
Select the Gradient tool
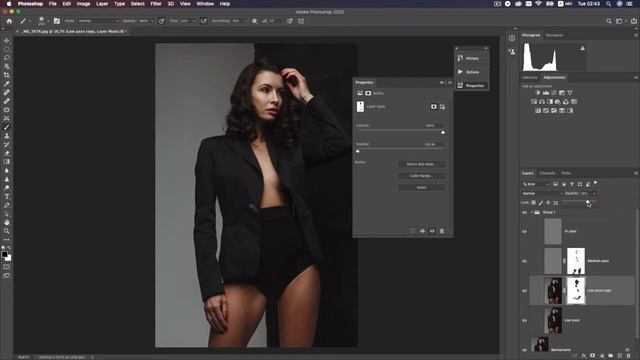7,162
